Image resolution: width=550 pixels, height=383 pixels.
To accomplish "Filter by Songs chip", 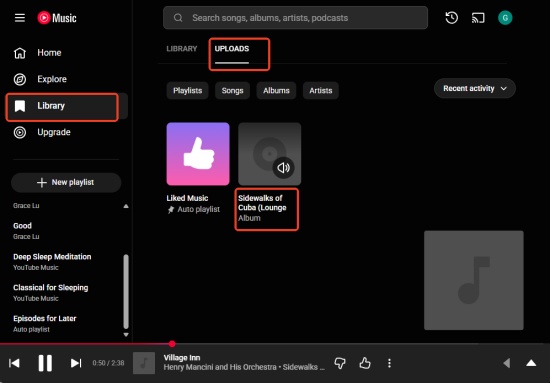I will (x=232, y=90).
